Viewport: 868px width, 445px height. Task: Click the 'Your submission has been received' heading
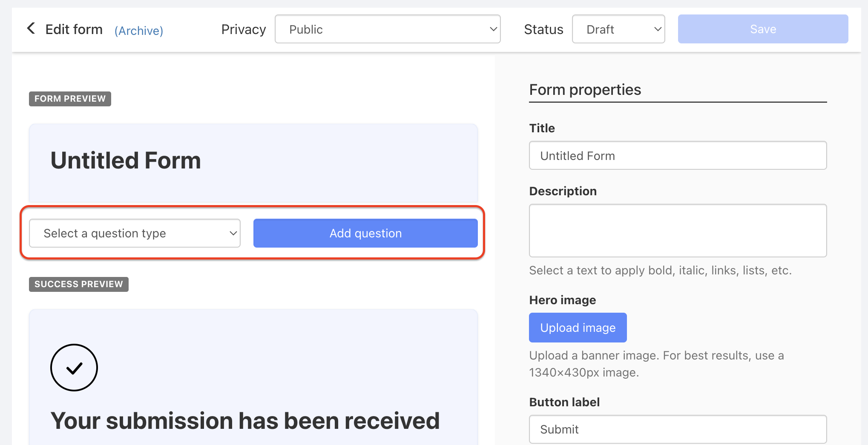245,421
